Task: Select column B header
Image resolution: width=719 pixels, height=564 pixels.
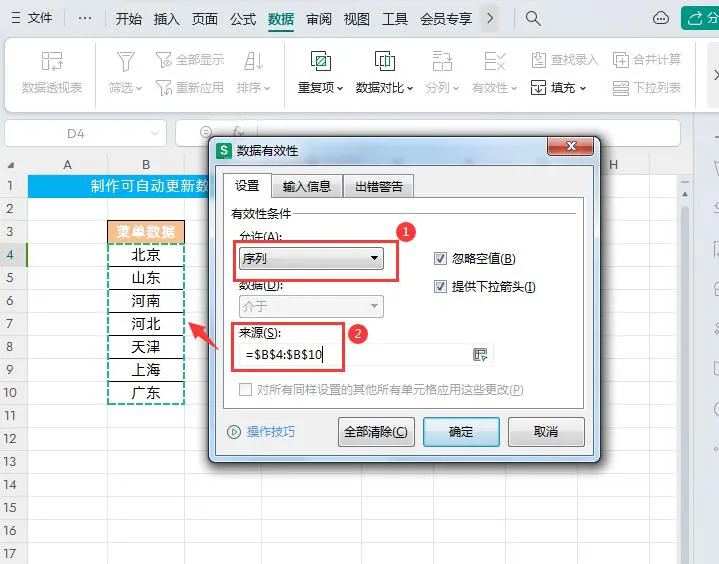Action: pyautogui.click(x=146, y=165)
